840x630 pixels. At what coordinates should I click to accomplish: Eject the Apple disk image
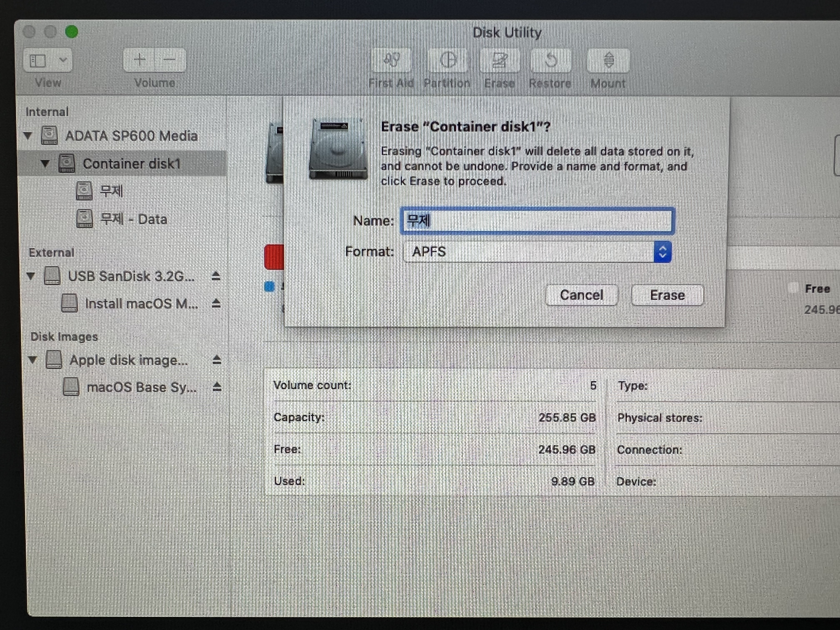[x=216, y=360]
